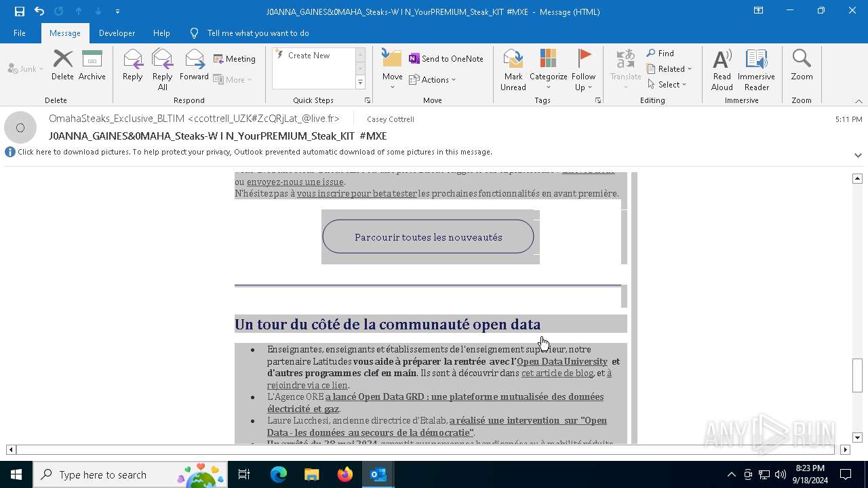Expand the message header chevron
868x488 pixels.
858,155
